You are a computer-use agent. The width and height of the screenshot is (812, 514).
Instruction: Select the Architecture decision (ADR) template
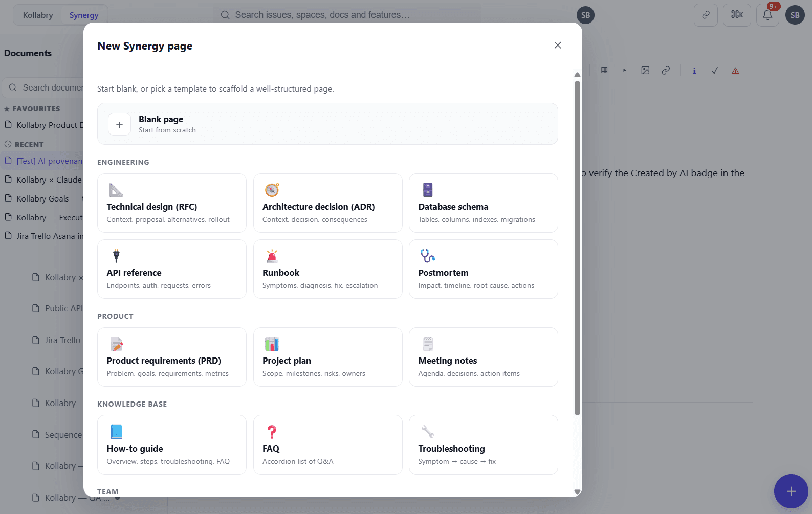click(328, 203)
